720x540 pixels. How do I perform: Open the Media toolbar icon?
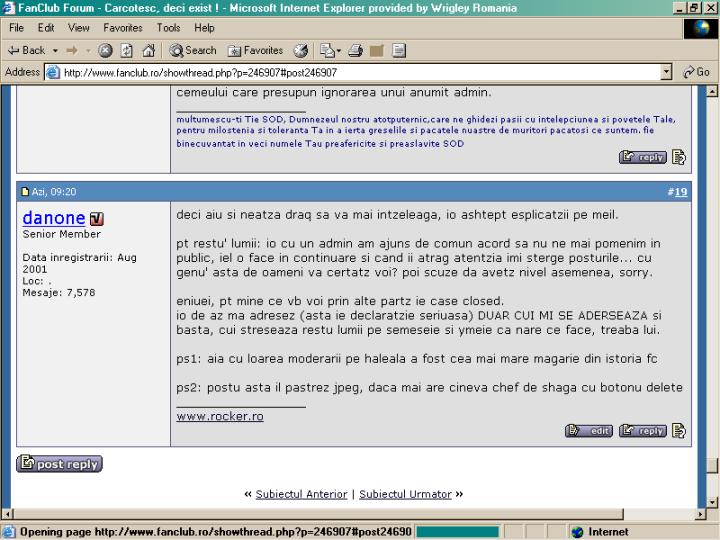pos(301,50)
